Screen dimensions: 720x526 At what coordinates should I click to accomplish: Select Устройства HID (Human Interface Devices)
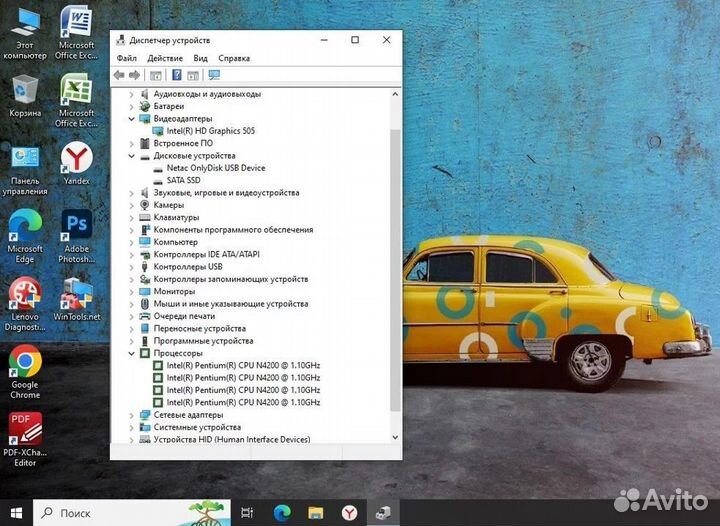click(x=232, y=440)
